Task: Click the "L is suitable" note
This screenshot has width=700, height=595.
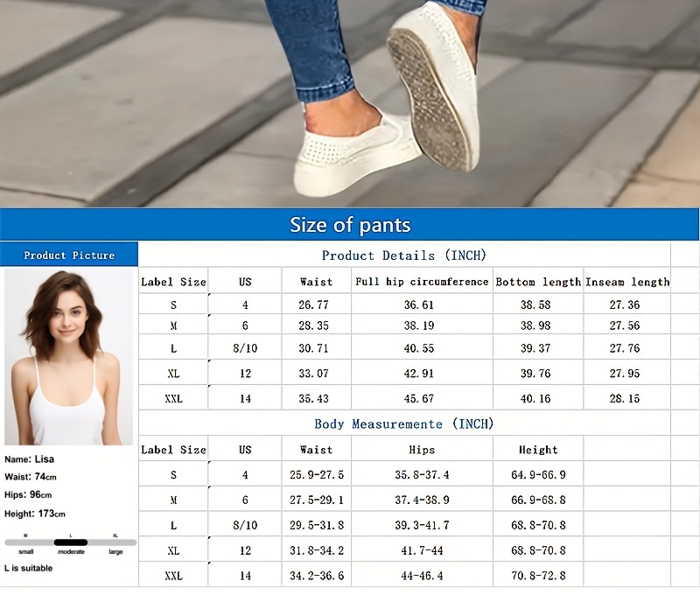Action: click(29, 568)
